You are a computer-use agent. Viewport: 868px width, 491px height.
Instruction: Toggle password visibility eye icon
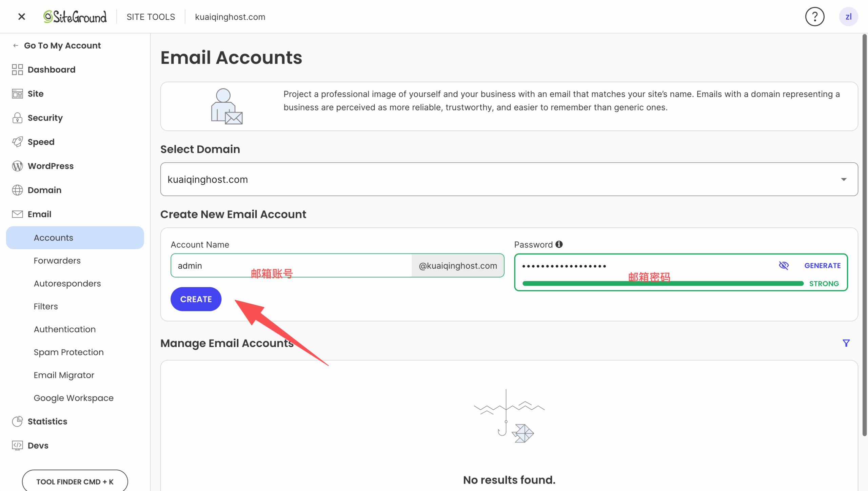pyautogui.click(x=784, y=265)
